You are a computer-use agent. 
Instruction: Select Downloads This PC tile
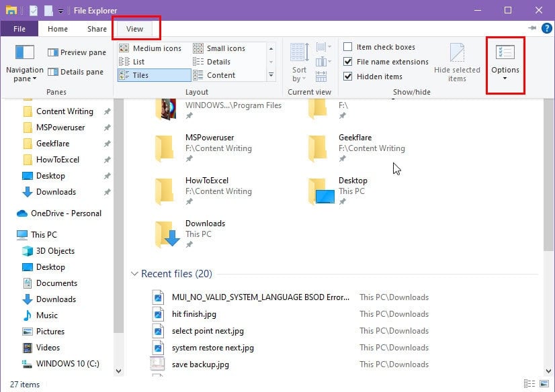[191, 234]
